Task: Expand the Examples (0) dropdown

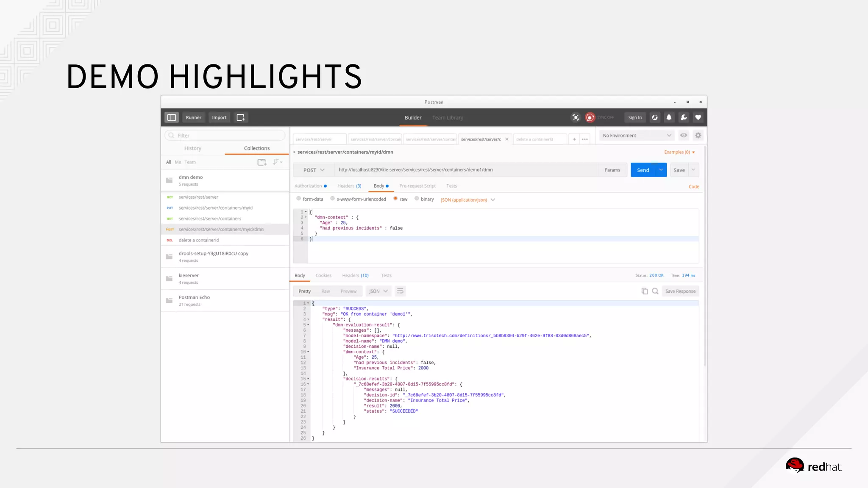Action: [679, 152]
